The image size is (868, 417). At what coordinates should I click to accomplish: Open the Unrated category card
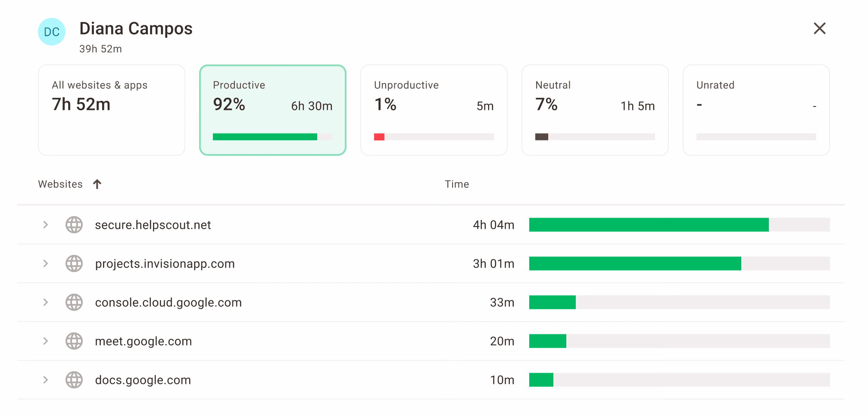[756, 110]
